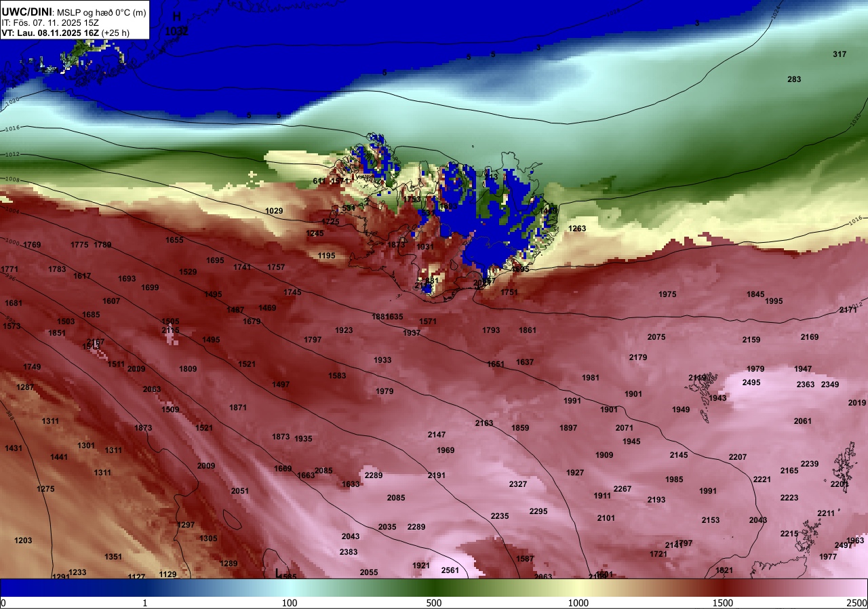868x609 pixels.
Task: Click the 2051 height value
Action: (x=240, y=491)
